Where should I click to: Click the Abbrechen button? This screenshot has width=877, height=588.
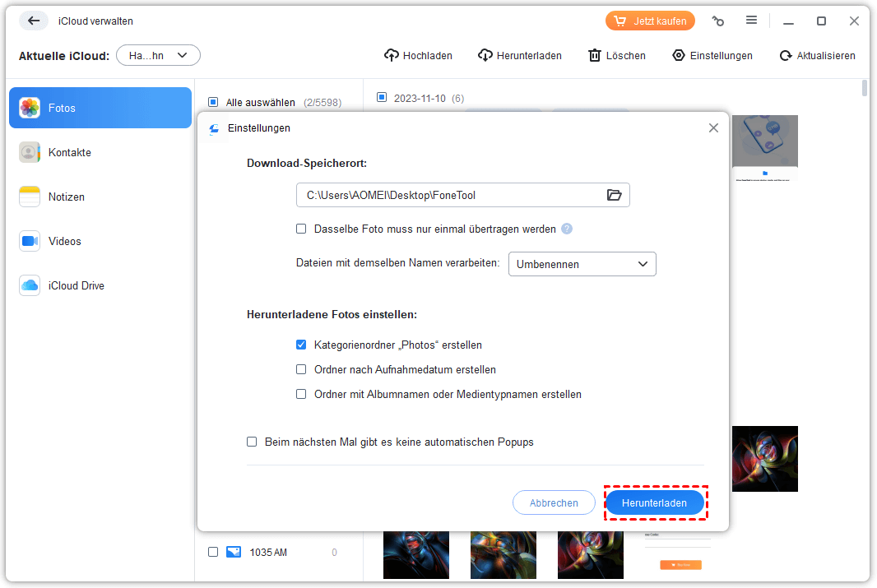554,502
